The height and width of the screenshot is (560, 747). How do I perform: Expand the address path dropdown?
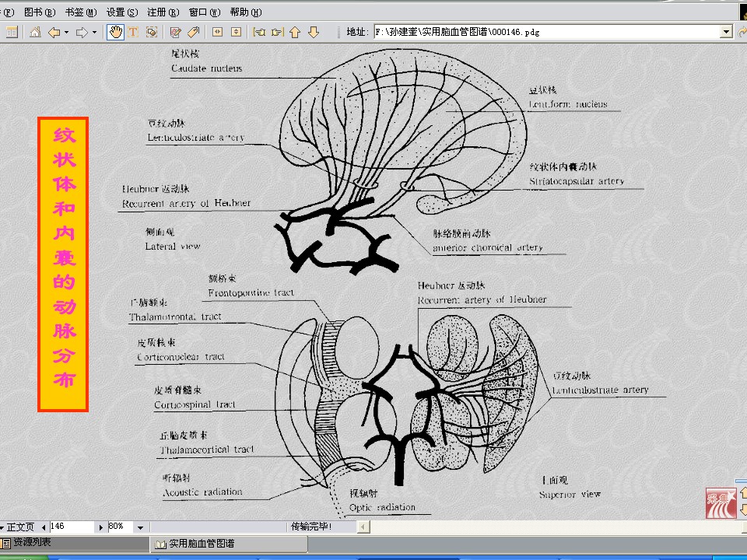coord(726,32)
